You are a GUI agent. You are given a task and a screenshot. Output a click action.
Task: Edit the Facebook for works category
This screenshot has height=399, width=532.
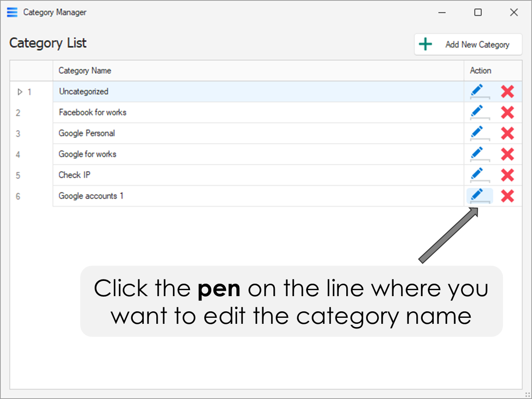[479, 113]
